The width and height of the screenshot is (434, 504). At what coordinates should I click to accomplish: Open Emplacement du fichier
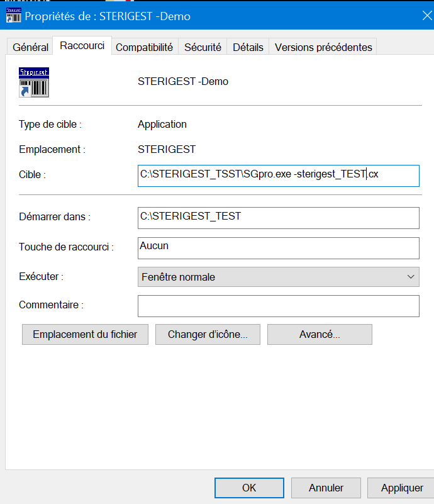point(85,334)
